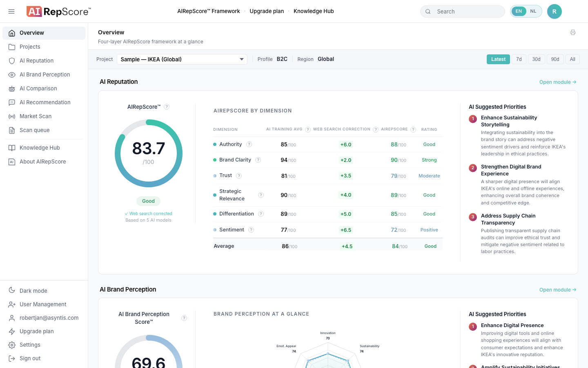The height and width of the screenshot is (368, 588).
Task: Click help icon next to Authority
Action: [x=249, y=144]
